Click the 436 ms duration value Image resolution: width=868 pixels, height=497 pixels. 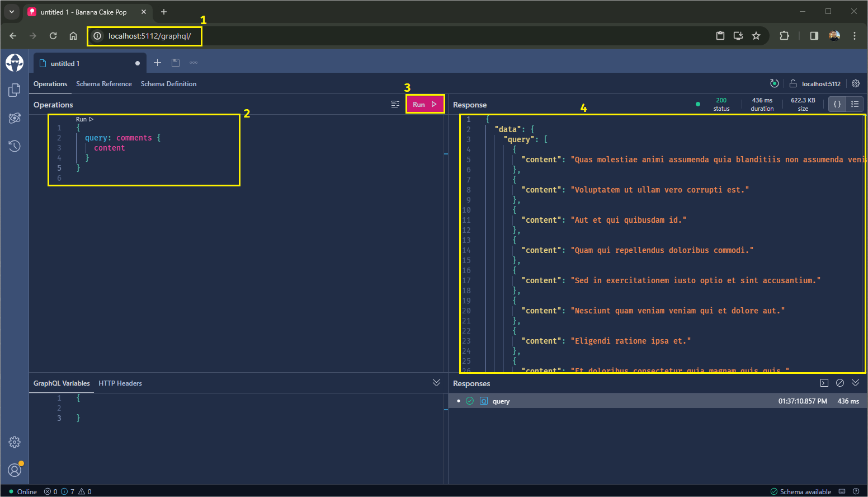[x=762, y=100]
